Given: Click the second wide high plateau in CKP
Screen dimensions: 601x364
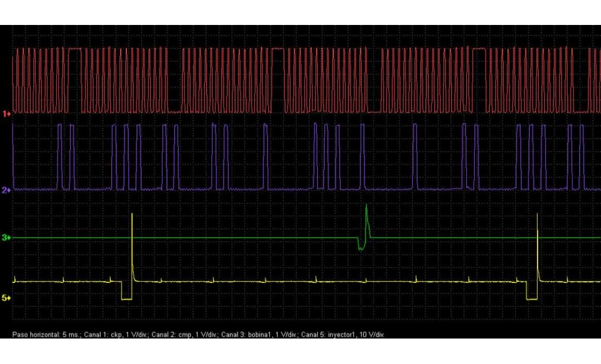Looking at the screenshot, I should click(279, 49).
